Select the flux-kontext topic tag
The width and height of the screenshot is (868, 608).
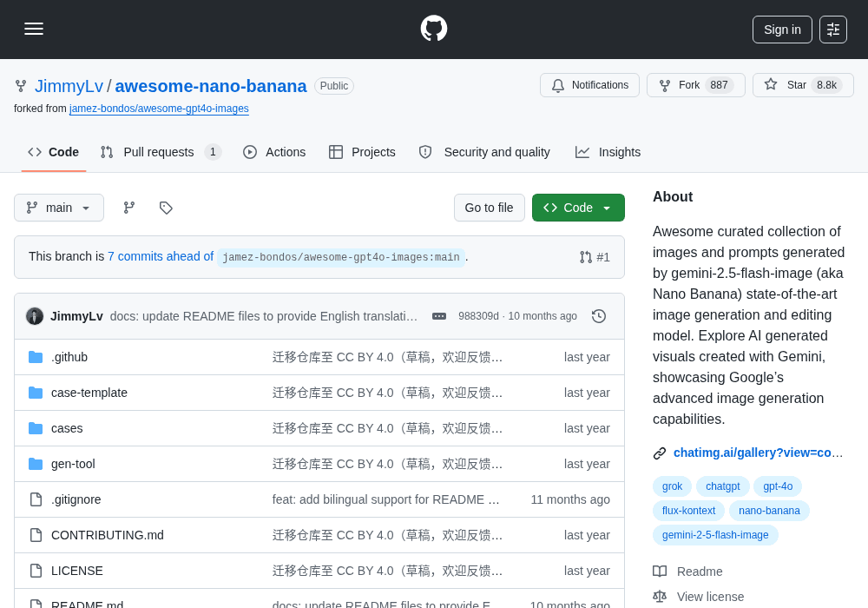click(x=688, y=511)
